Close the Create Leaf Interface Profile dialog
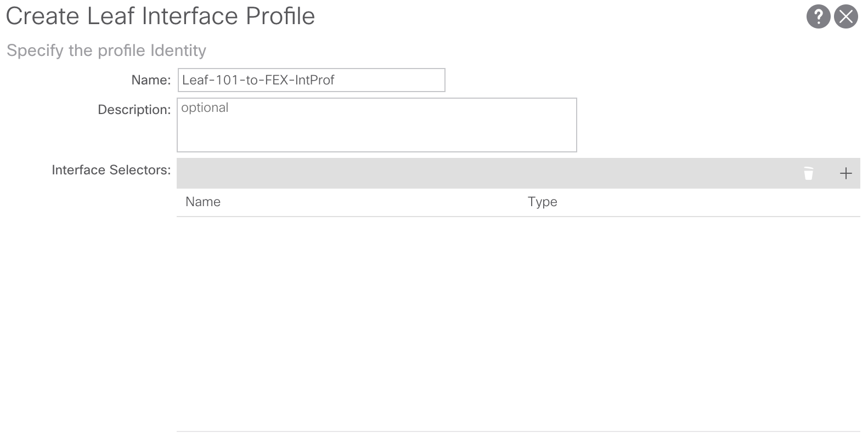The height and width of the screenshot is (443, 868). click(846, 17)
